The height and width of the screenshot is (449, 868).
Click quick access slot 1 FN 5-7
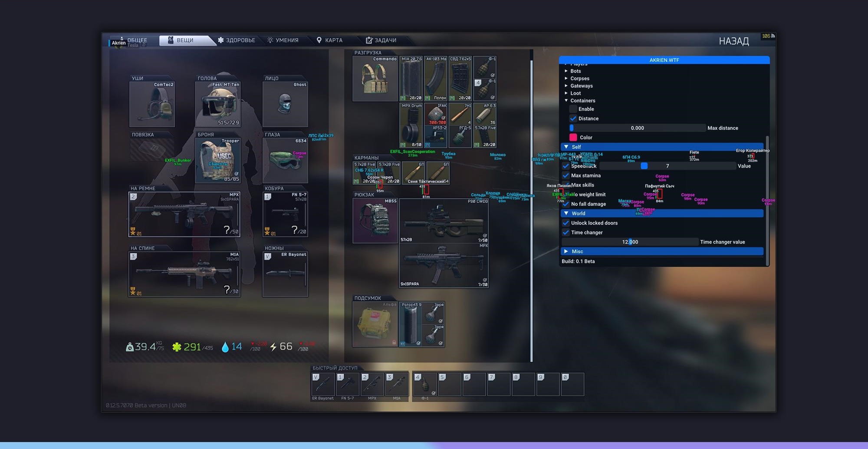tap(348, 384)
